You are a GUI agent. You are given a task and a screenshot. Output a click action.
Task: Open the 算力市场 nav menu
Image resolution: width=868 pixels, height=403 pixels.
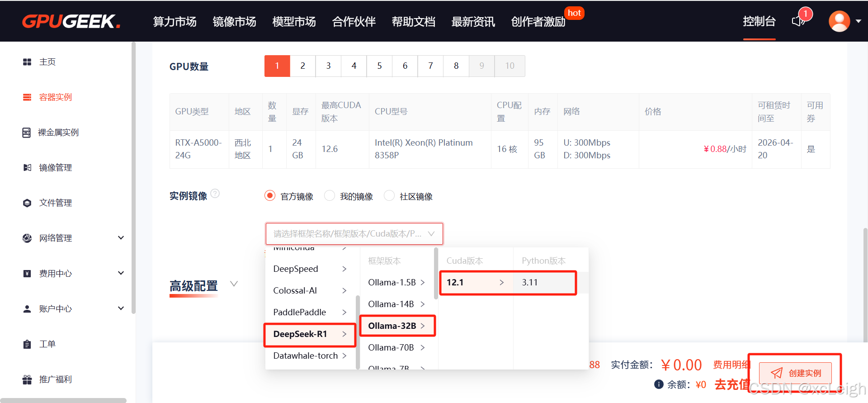pos(175,22)
